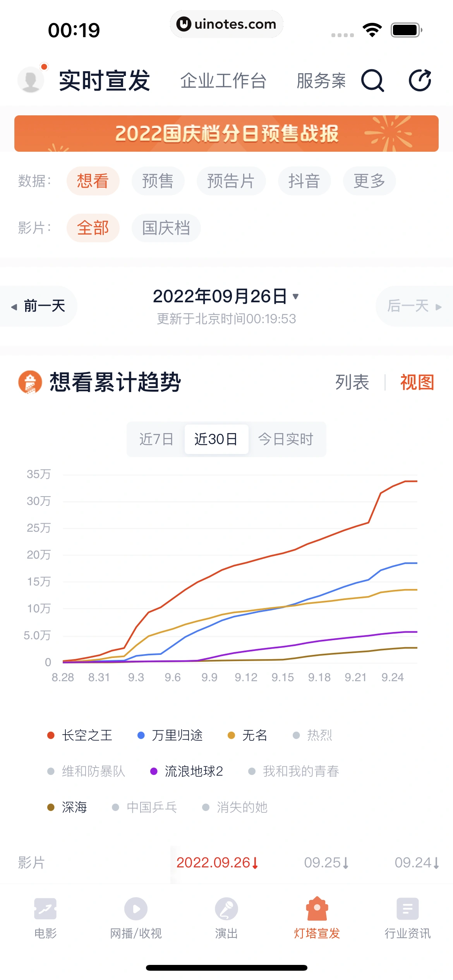Go to 前一天 previous day
This screenshot has height=980, width=453.
coord(39,306)
